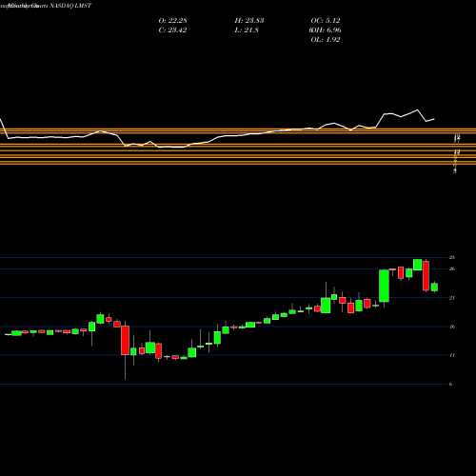The width and height of the screenshot is (476, 476).
Task: Click the 28 price axis label
Action: point(452,257)
